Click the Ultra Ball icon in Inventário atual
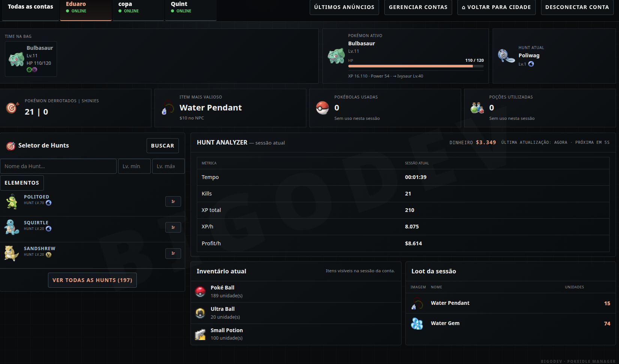This screenshot has width=619, height=364. click(x=201, y=313)
